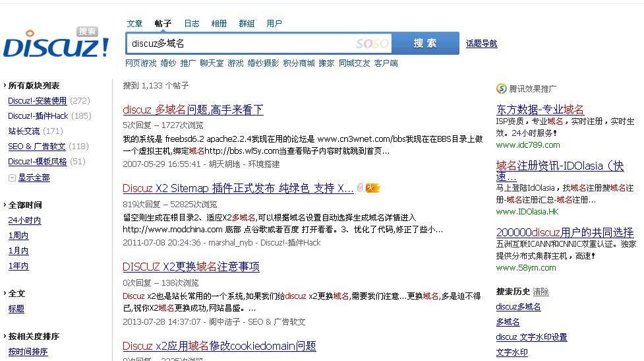Open post Discuz X2 Sitemap 插件正式发布

[238, 188]
